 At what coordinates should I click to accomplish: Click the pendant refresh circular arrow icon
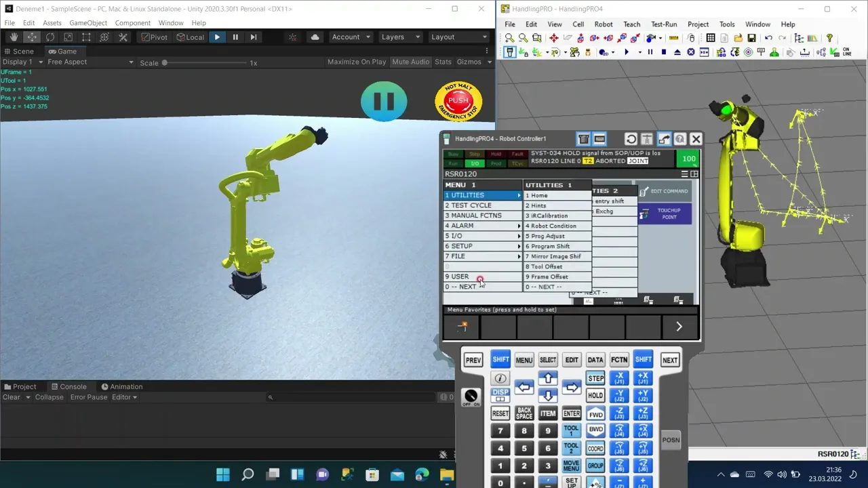click(631, 139)
